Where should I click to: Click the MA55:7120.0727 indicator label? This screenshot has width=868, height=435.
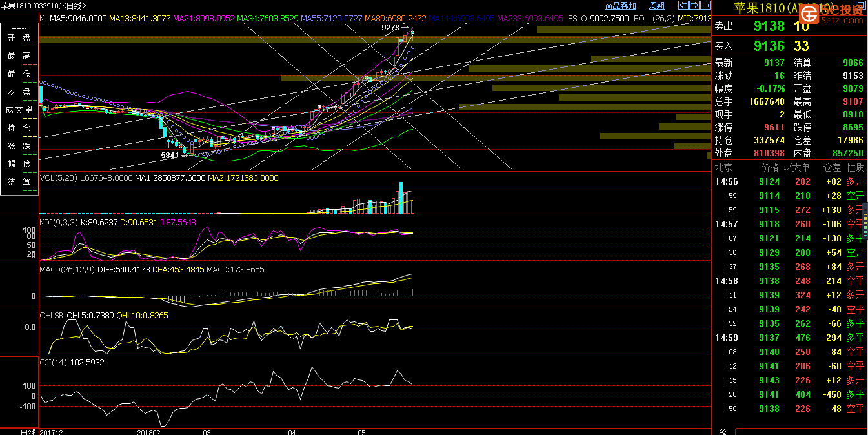331,19
